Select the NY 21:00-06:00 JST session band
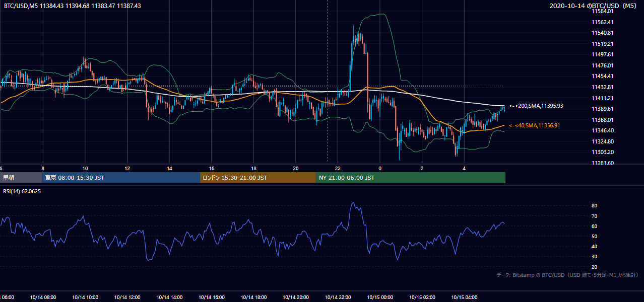Screen dimensions: 644x302 tap(411, 178)
